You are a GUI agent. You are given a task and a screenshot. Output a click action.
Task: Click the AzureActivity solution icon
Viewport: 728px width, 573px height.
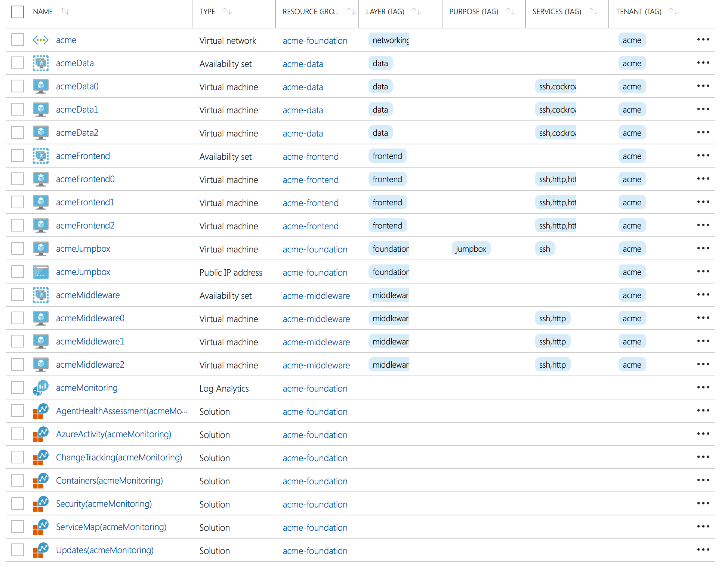[40, 434]
